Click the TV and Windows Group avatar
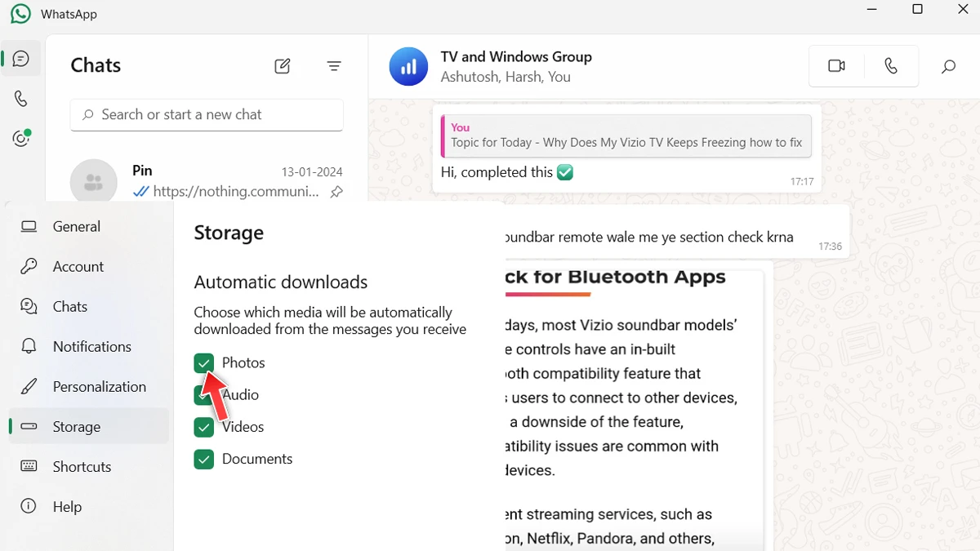980x551 pixels. [408, 66]
